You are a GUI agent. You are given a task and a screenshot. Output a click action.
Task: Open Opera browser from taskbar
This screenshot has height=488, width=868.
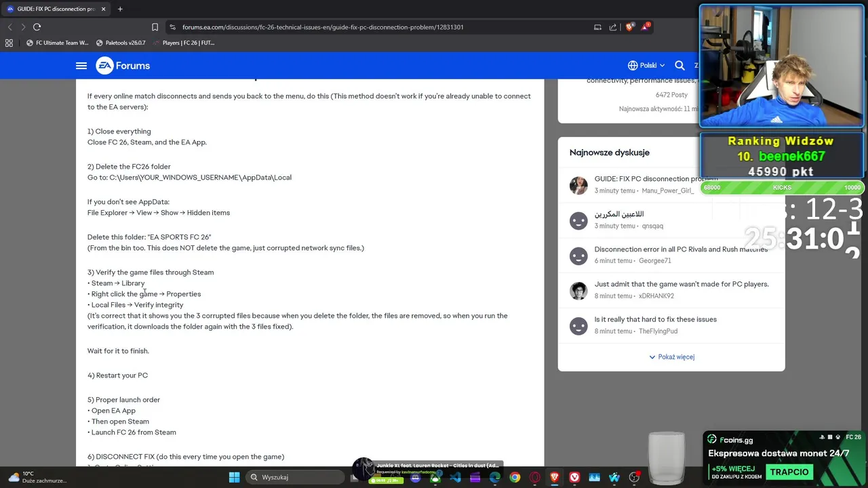click(535, 477)
